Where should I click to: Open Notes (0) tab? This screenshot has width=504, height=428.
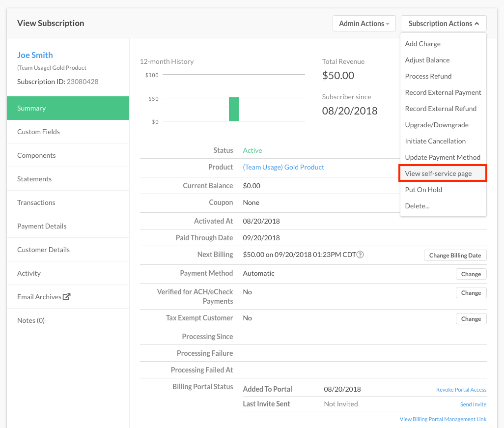[x=68, y=320]
